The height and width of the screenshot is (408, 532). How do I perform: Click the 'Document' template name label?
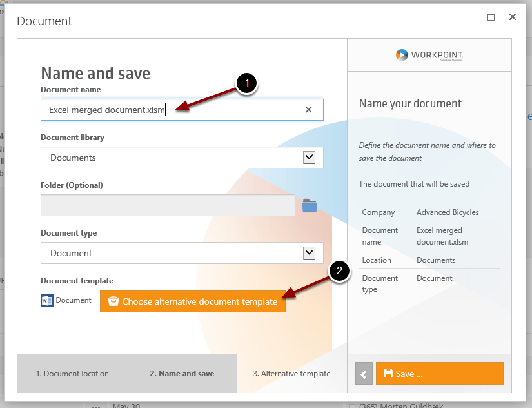tap(74, 300)
